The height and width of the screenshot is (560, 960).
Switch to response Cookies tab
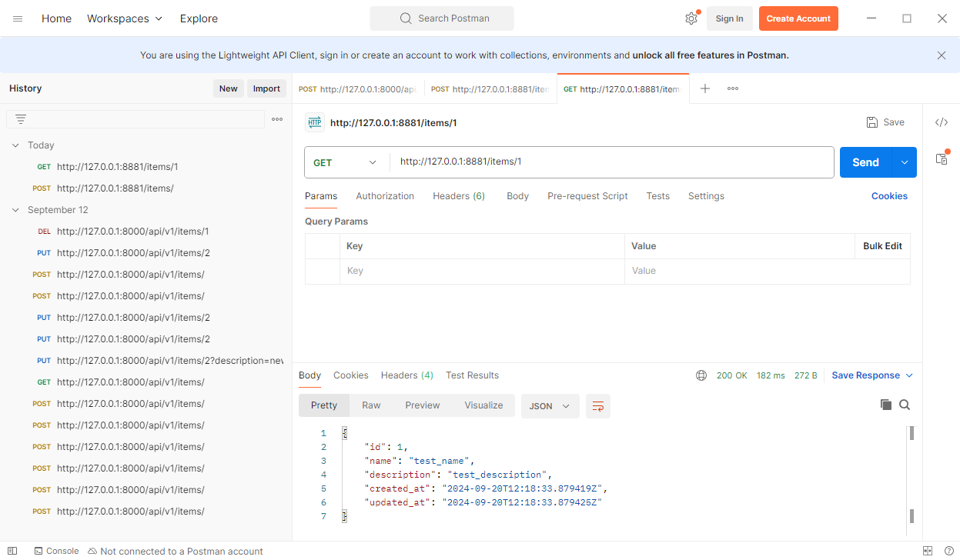351,375
